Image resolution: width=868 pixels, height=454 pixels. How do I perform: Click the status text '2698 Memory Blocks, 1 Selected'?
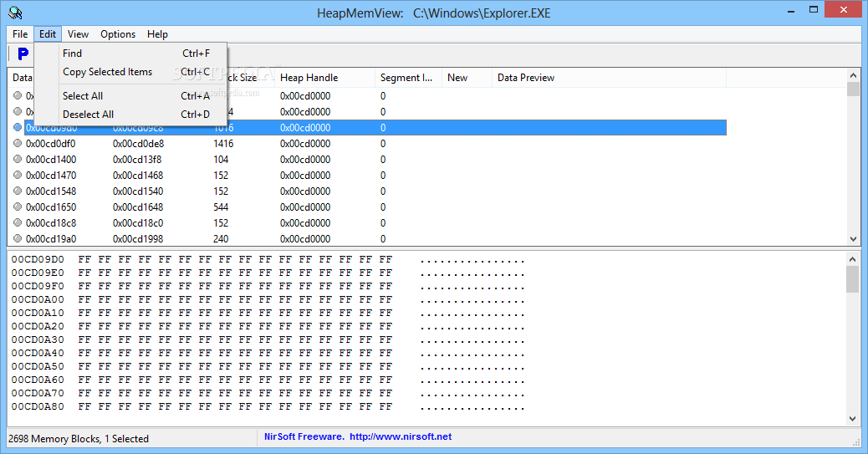coord(79,438)
